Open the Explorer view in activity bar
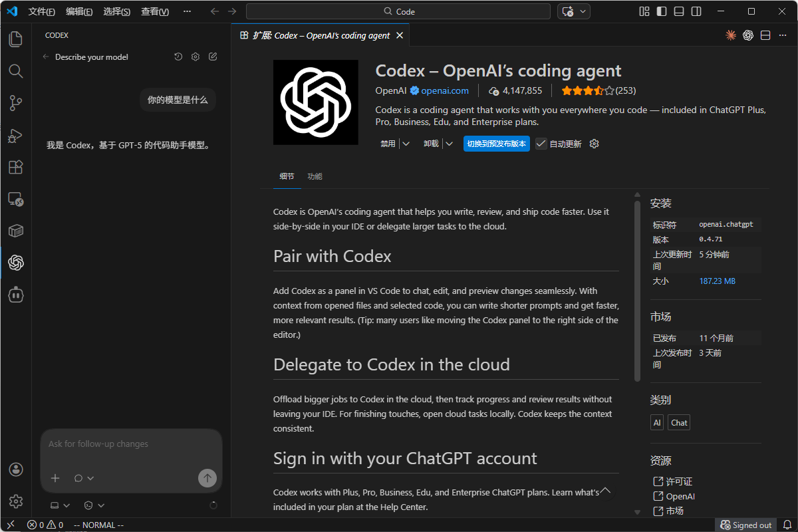The image size is (798, 532). (x=16, y=39)
